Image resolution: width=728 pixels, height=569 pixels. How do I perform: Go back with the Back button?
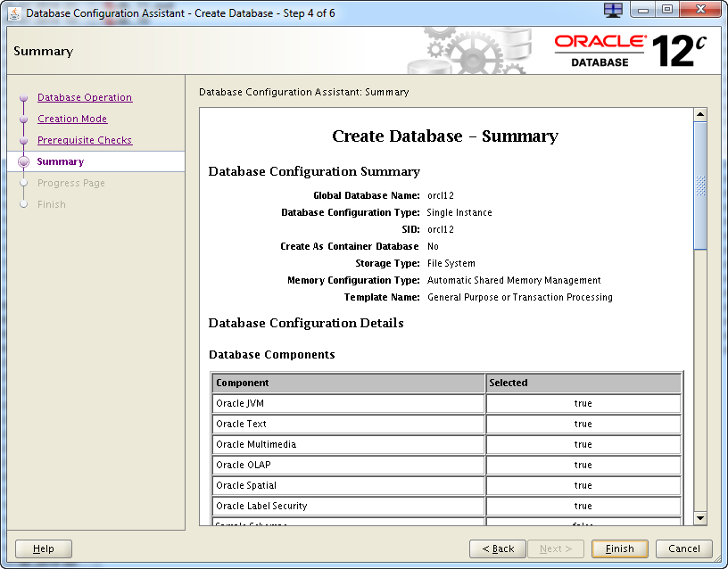(498, 548)
